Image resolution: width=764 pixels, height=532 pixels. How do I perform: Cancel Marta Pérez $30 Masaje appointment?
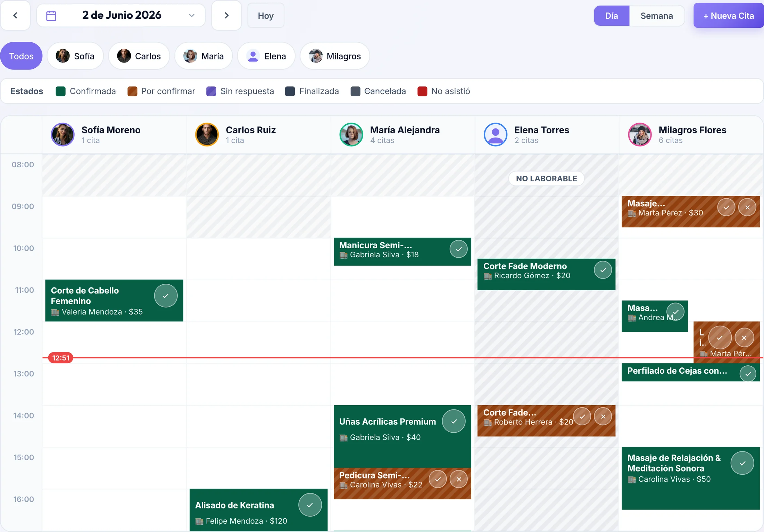tap(747, 207)
